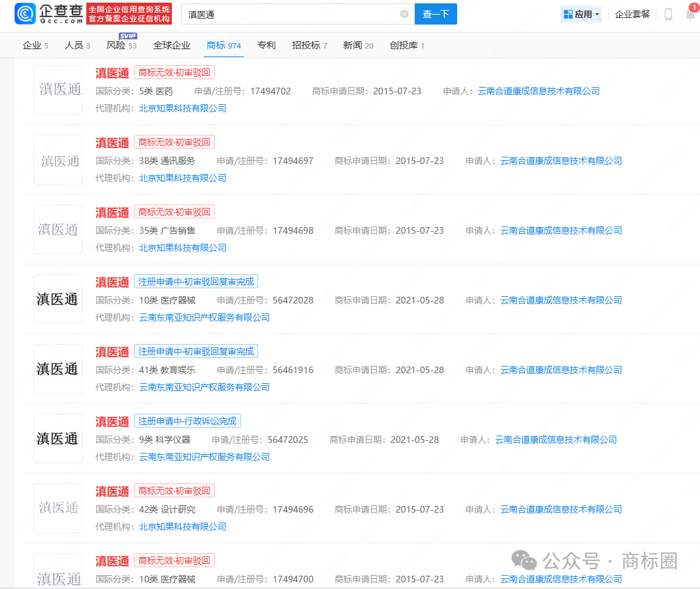Open trademark image for application 56472028
This screenshot has height=589, width=700.
pos(58,299)
